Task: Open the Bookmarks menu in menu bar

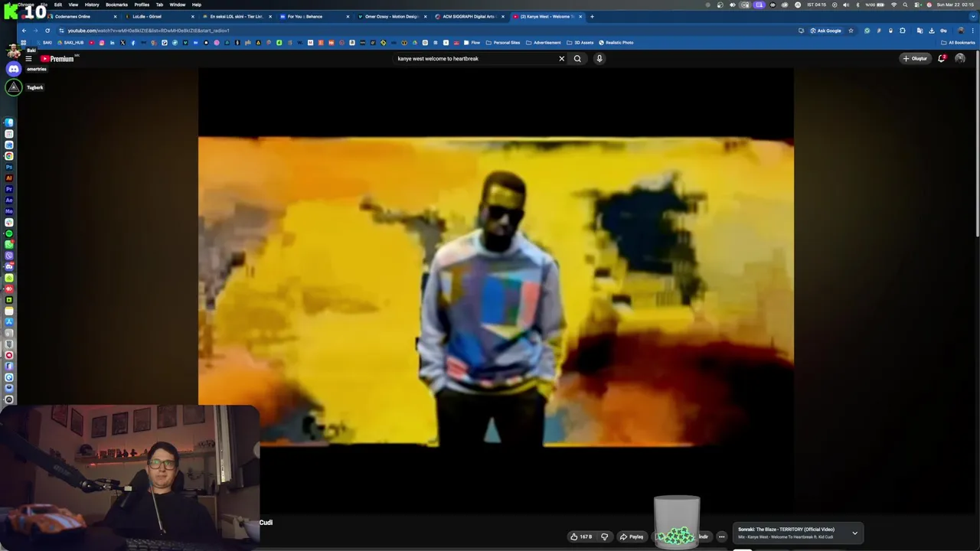Action: click(116, 5)
